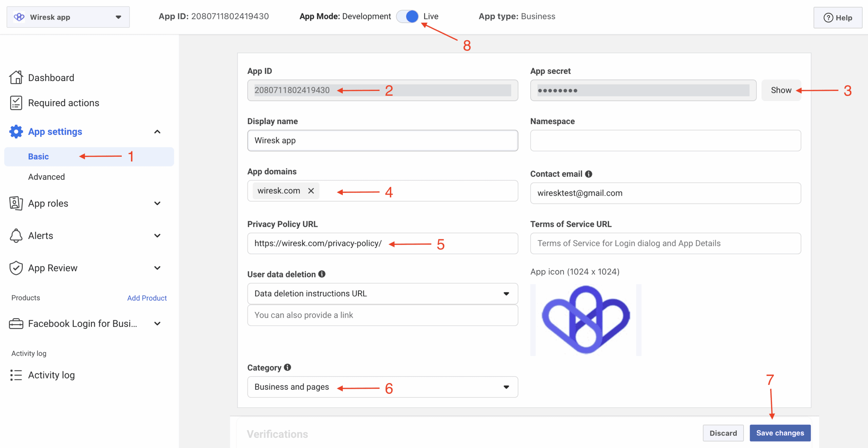Click the Add Product link
The height and width of the screenshot is (448, 868).
(x=147, y=298)
